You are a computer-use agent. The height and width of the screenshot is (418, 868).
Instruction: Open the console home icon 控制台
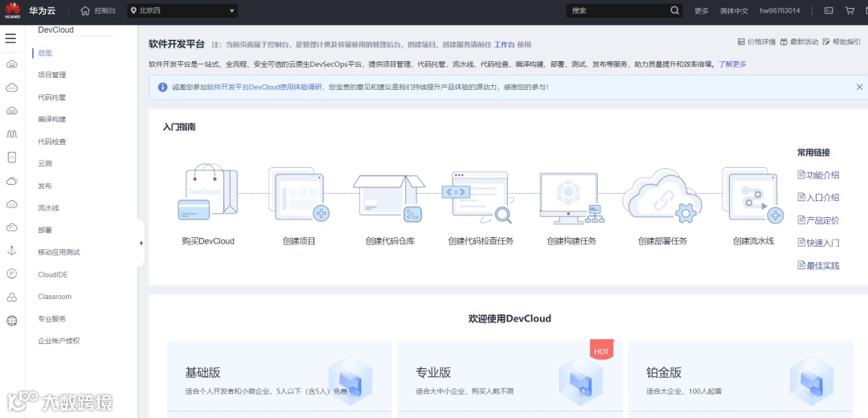pos(84,10)
